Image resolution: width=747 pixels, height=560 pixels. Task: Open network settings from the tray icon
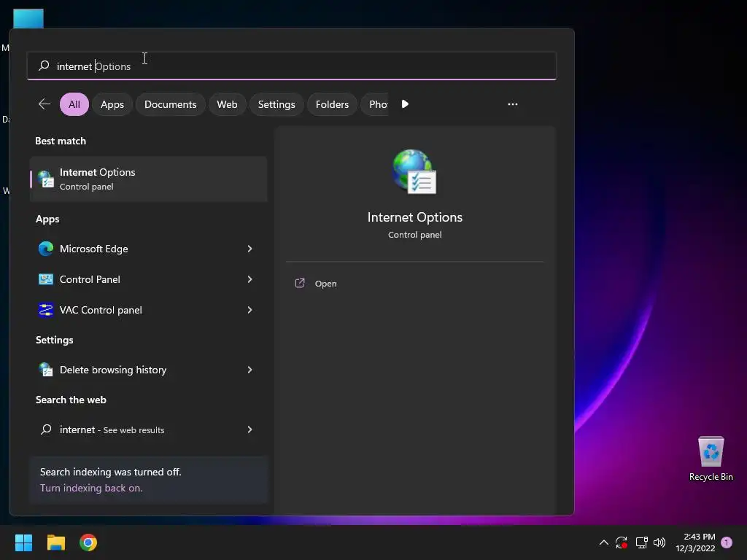tap(641, 542)
